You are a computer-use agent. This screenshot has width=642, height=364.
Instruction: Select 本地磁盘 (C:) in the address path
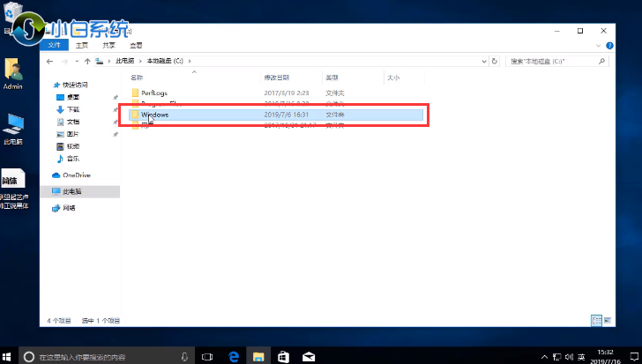pyautogui.click(x=165, y=61)
